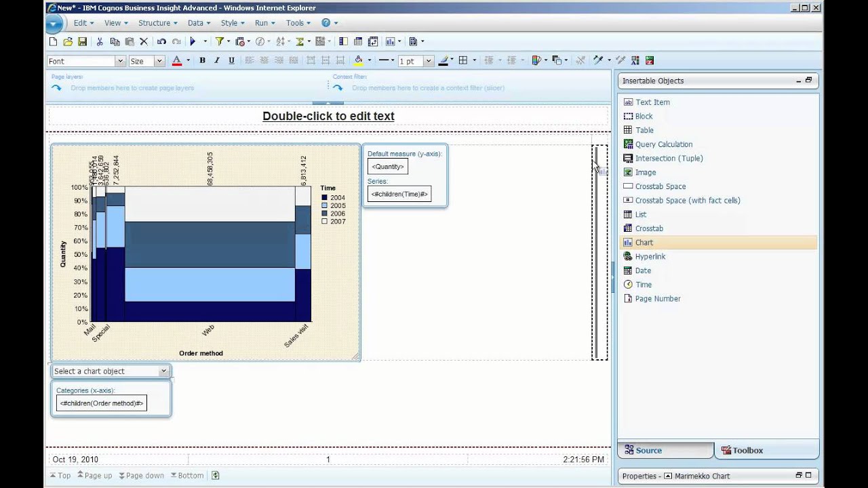The image size is (868, 488).
Task: Save the report with the floppy icon
Action: 83,41
